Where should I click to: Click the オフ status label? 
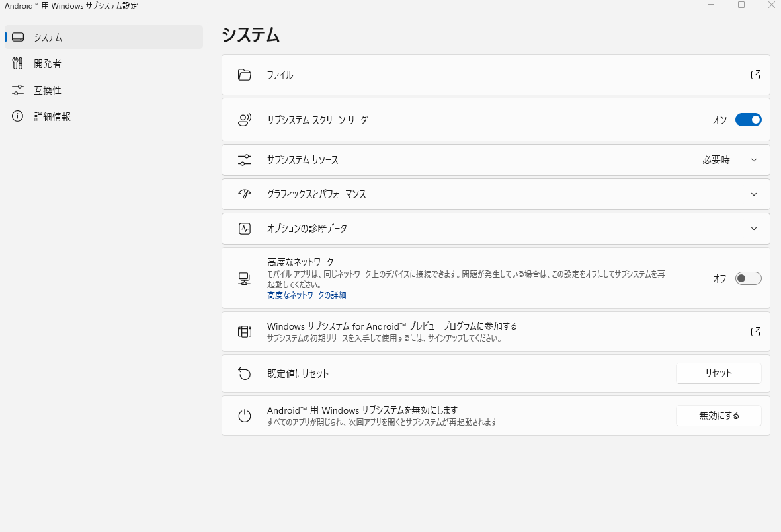(x=719, y=279)
